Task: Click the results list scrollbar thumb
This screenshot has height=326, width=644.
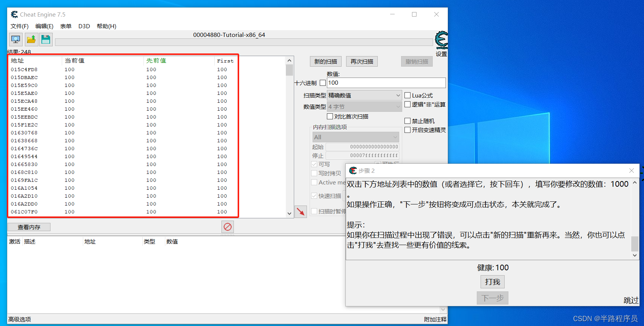Action: coord(289,70)
